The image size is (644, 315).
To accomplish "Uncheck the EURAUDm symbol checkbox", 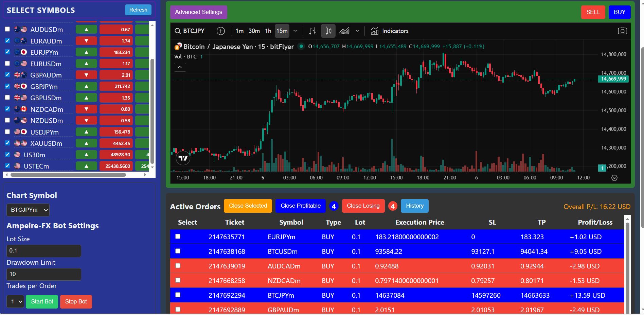I will (7, 40).
